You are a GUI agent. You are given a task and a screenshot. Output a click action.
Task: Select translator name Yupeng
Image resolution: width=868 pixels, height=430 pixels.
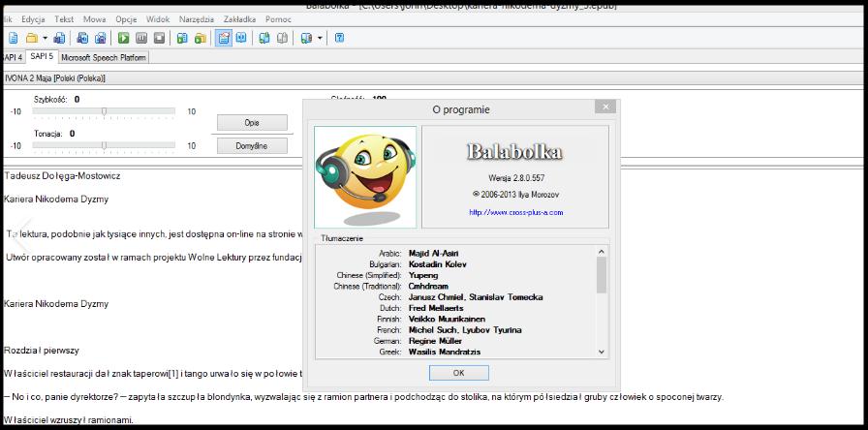coord(423,275)
